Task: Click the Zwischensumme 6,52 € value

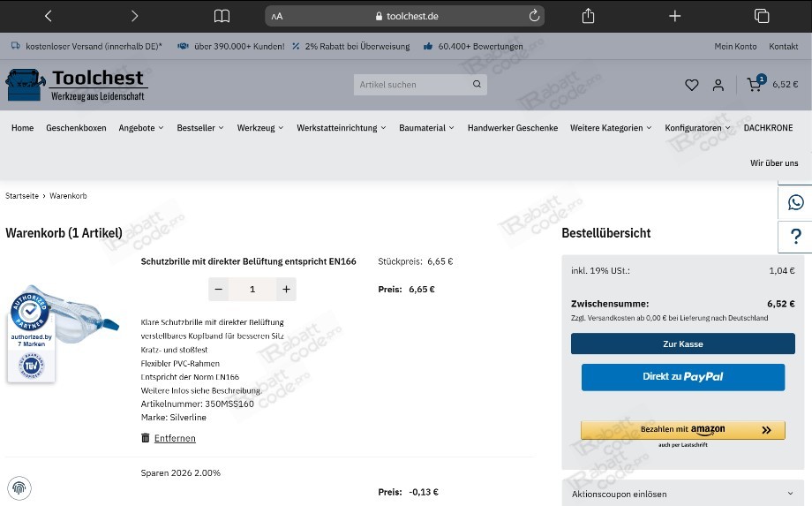Action: point(781,304)
